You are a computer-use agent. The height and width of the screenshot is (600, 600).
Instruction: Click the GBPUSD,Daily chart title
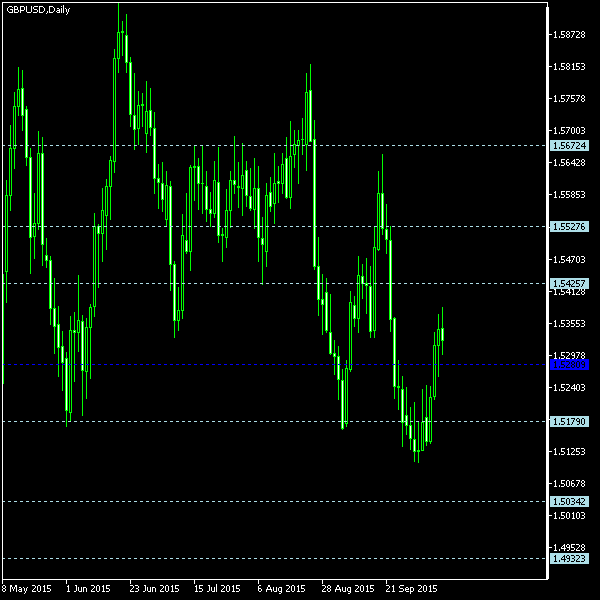click(x=38, y=10)
